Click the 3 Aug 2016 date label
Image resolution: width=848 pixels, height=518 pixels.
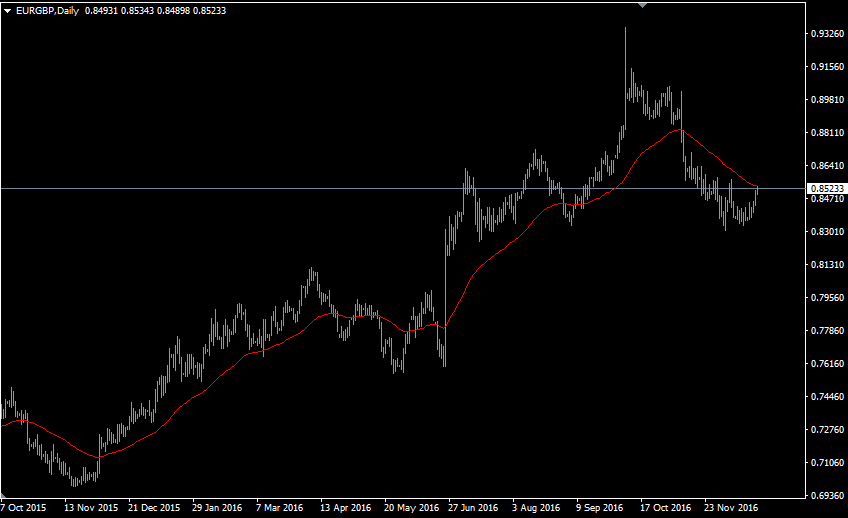[x=536, y=508]
